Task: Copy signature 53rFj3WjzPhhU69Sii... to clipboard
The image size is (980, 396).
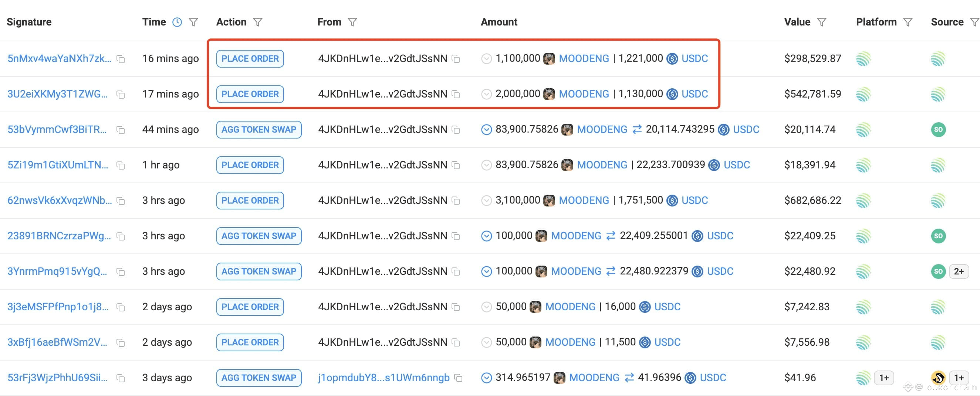Action: (x=121, y=378)
